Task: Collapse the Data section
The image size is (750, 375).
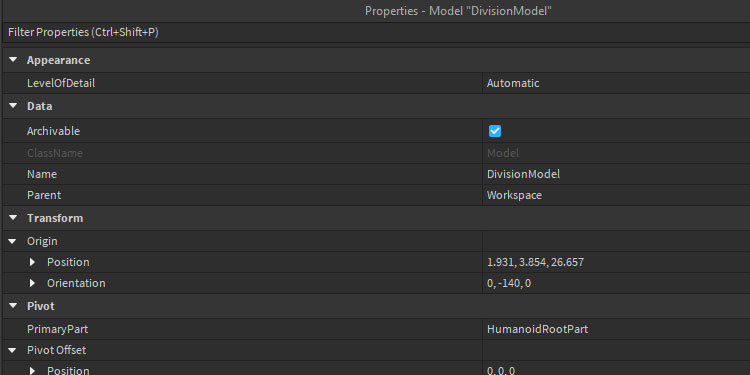Action: point(13,106)
